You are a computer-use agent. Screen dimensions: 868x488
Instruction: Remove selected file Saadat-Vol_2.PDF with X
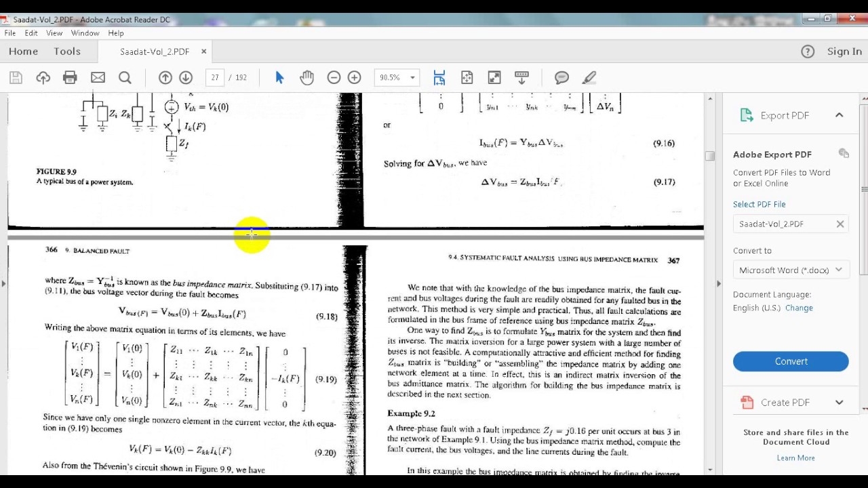pyautogui.click(x=840, y=224)
